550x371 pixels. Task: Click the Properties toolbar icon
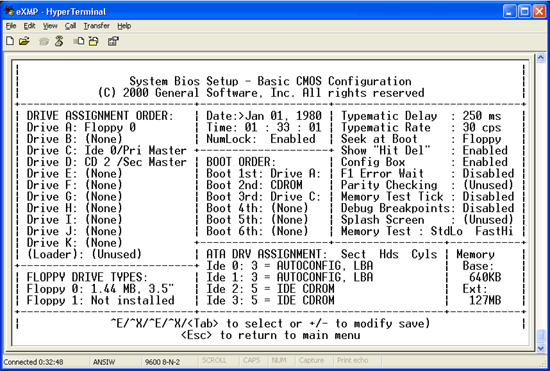pos(113,41)
